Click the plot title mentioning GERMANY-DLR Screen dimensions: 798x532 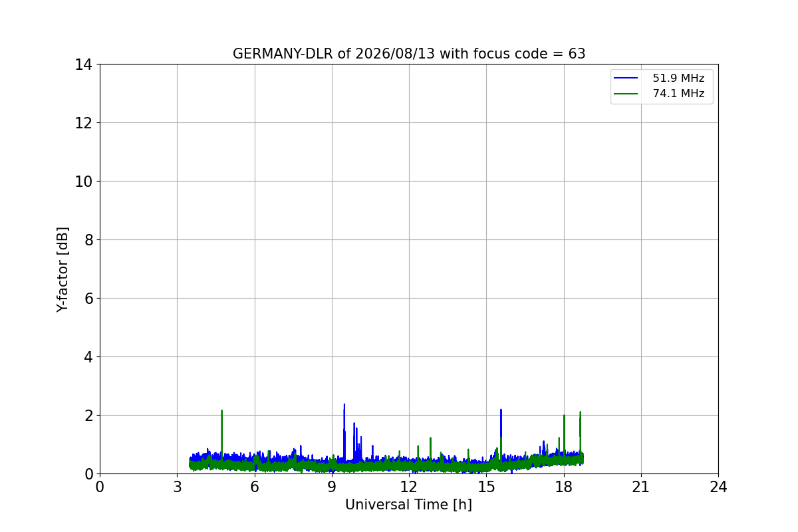[409, 54]
